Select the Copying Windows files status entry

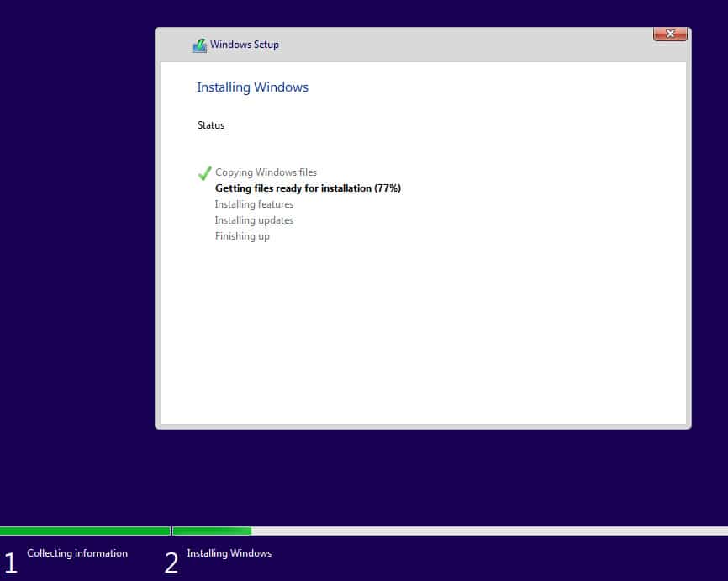266,172
